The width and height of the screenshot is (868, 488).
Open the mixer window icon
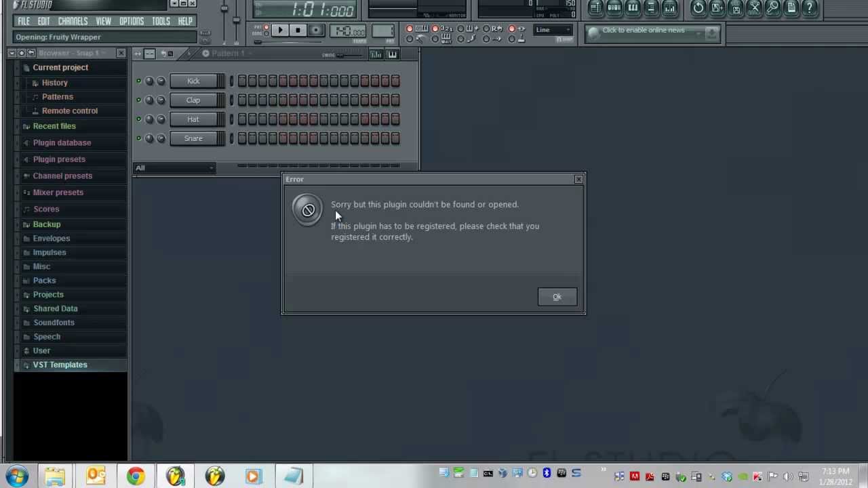tap(669, 7)
